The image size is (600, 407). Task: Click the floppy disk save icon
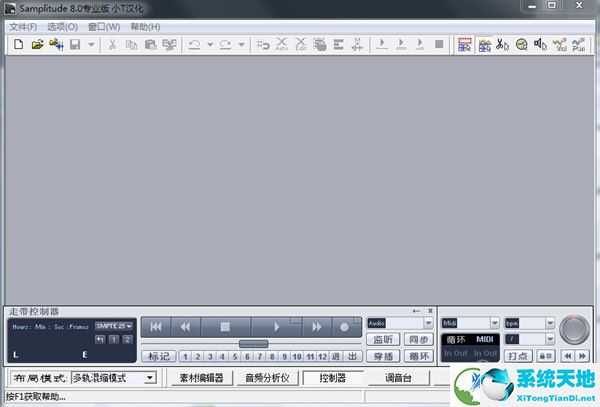pos(75,45)
